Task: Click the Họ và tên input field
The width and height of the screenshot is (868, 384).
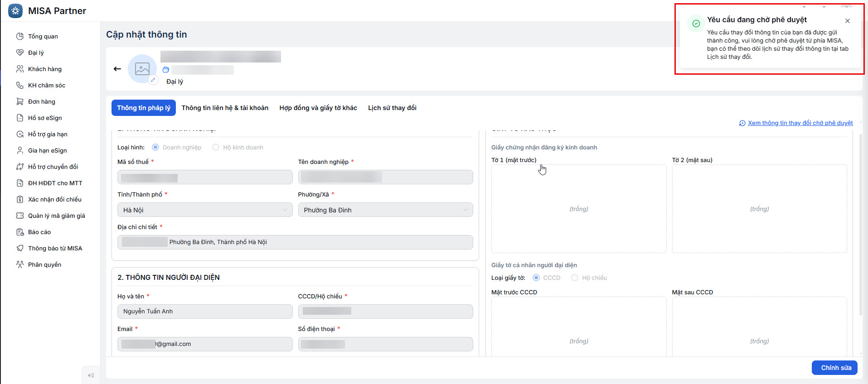Action: (205, 311)
